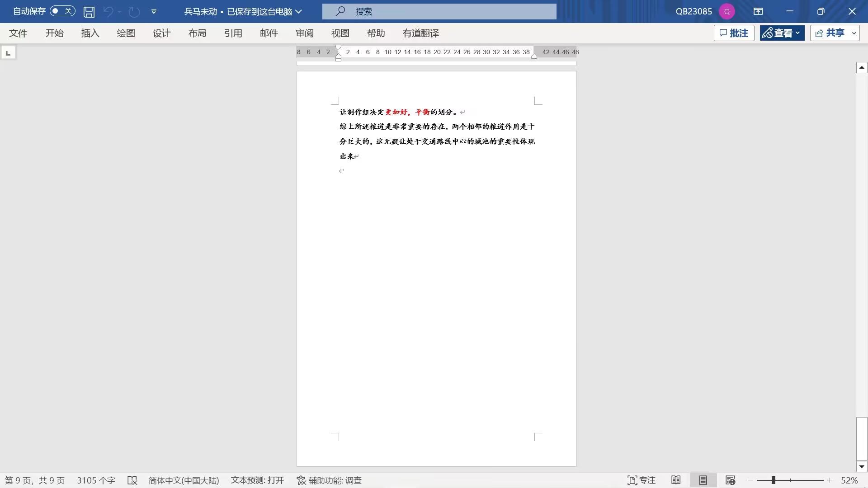The height and width of the screenshot is (488, 868).
Task: Click the zoom out minus button
Action: (750, 480)
